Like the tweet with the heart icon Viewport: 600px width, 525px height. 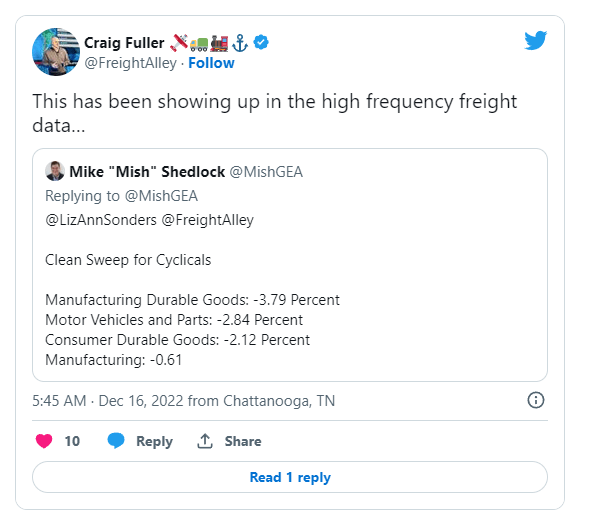click(44, 441)
